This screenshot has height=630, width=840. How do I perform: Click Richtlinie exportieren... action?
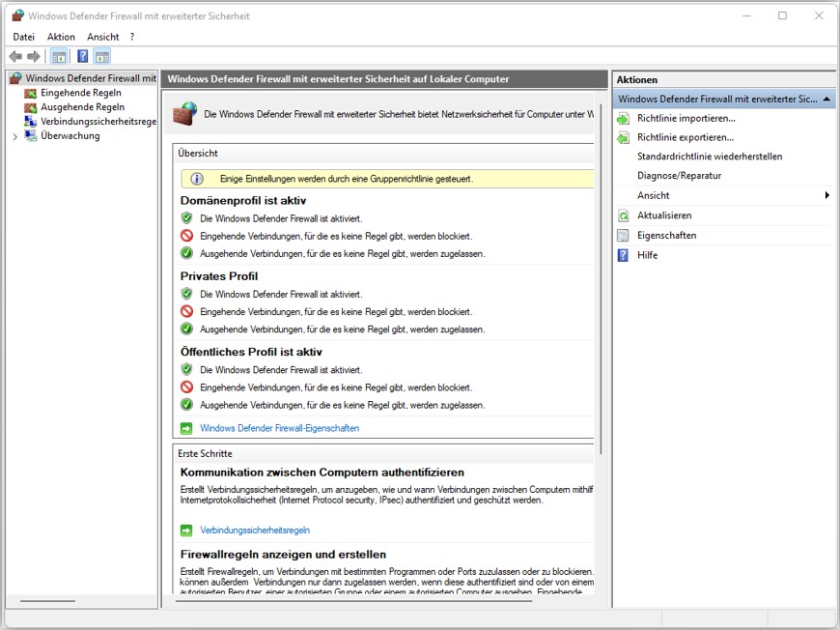[x=686, y=138]
